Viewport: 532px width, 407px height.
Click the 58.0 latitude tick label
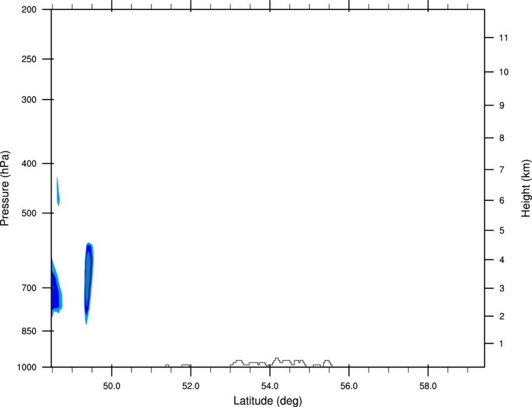tap(428, 386)
